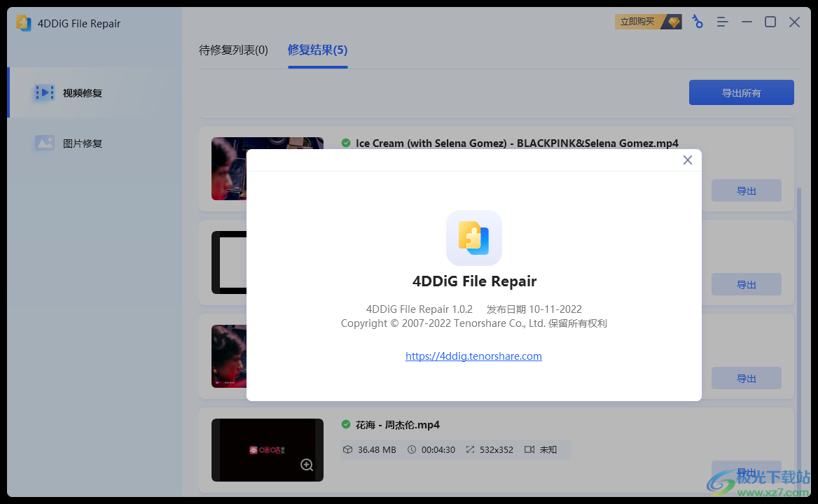Open 图片修复 in the sidebar
The image size is (818, 504).
(x=95, y=143)
